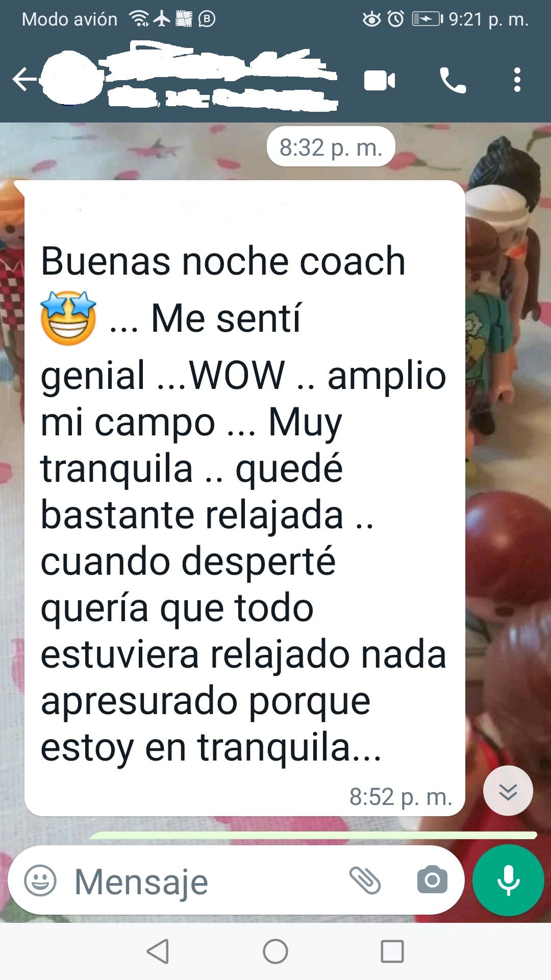Image resolution: width=551 pixels, height=980 pixels.
Task: Tap the star-eyes emoji in the message
Action: pyautogui.click(x=68, y=318)
